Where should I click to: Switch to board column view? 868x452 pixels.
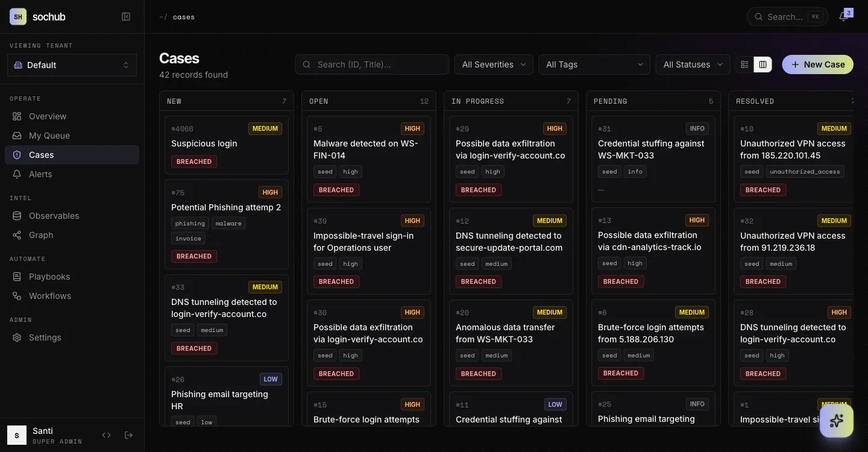tap(763, 64)
